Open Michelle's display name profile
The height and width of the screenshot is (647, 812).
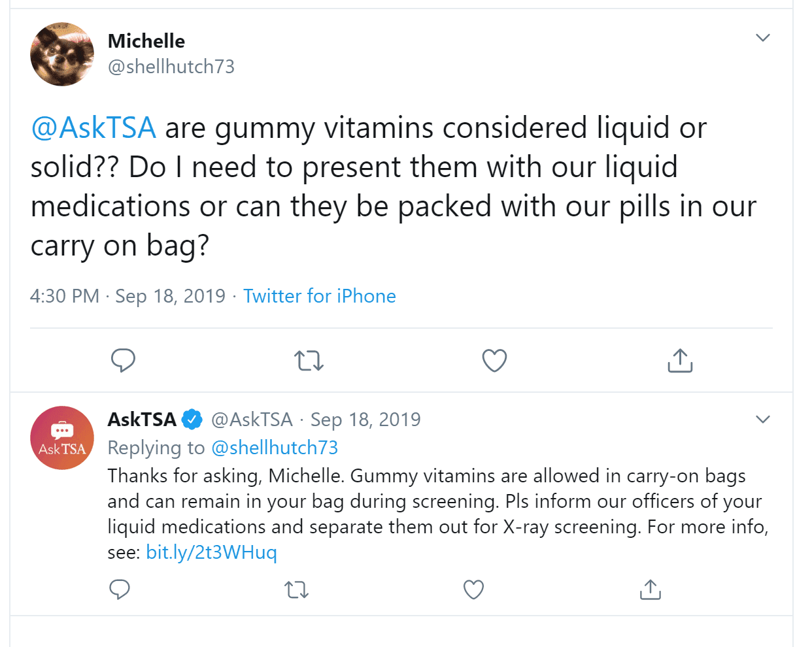coord(146,41)
